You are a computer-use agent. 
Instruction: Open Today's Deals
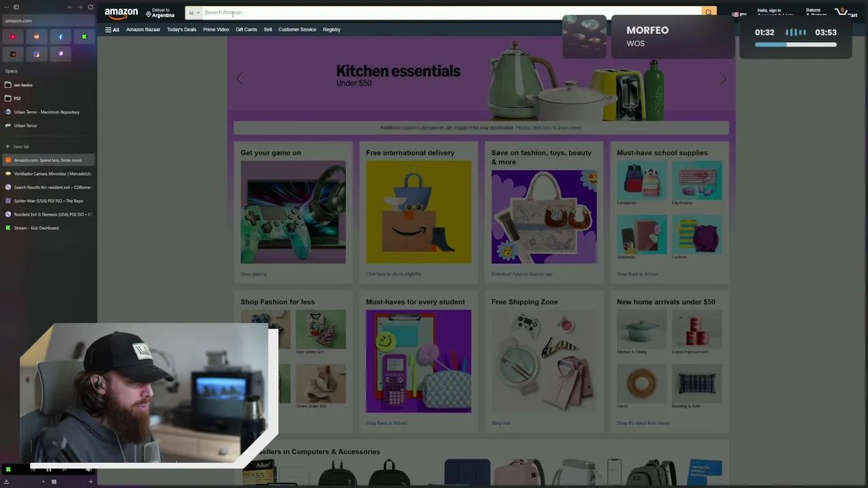(x=182, y=30)
